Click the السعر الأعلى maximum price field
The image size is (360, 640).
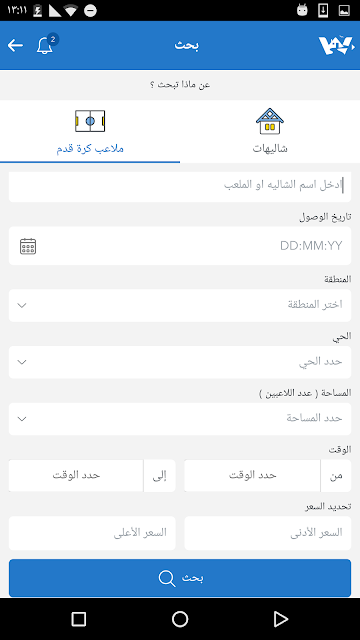pyautogui.click(x=92, y=533)
